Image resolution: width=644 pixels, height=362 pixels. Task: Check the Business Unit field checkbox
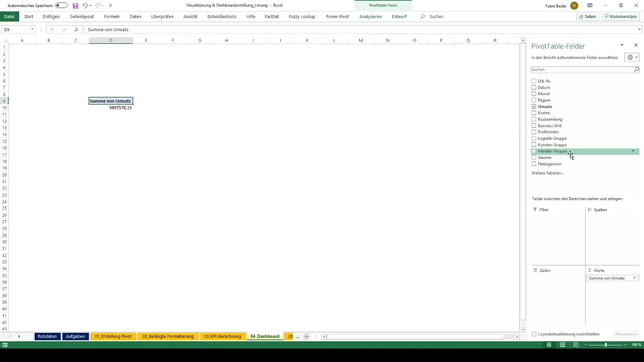point(534,126)
